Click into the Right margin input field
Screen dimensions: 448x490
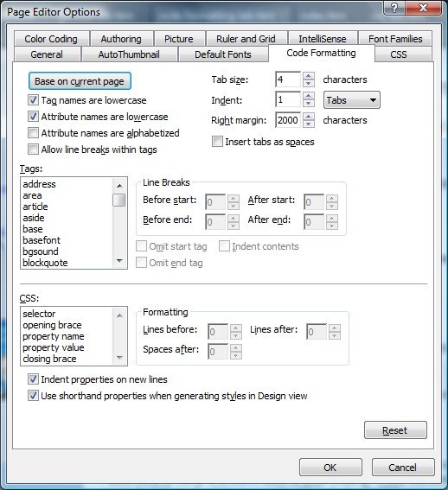click(288, 120)
